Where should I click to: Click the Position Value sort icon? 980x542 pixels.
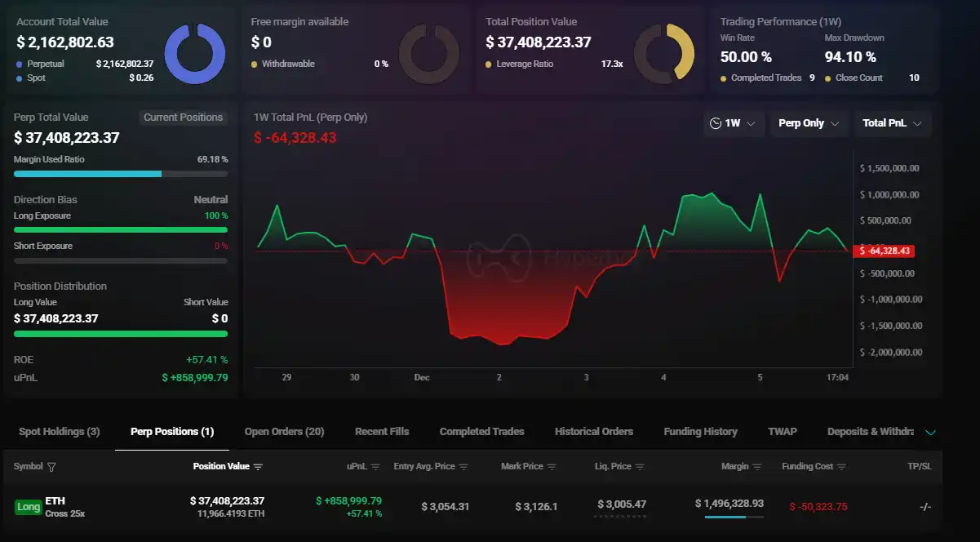pos(258,466)
